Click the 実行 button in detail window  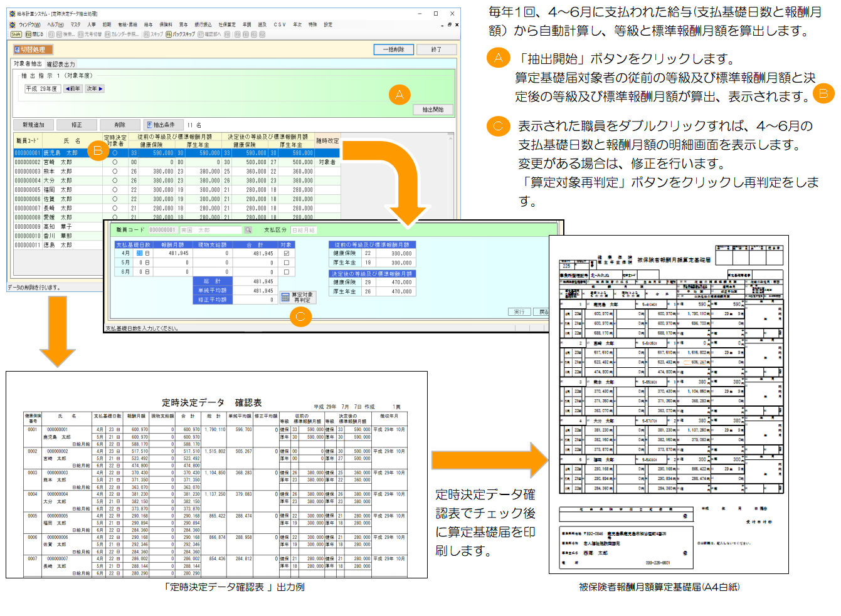coord(519,311)
